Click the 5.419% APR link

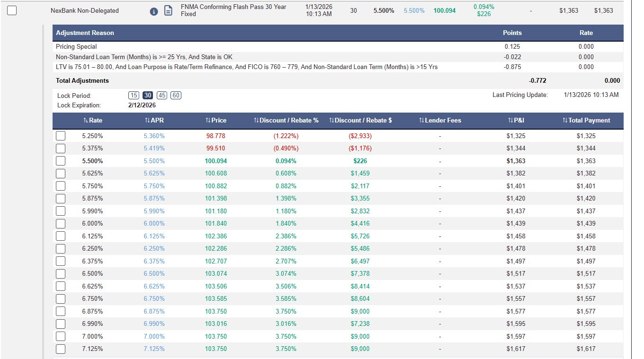tap(154, 148)
